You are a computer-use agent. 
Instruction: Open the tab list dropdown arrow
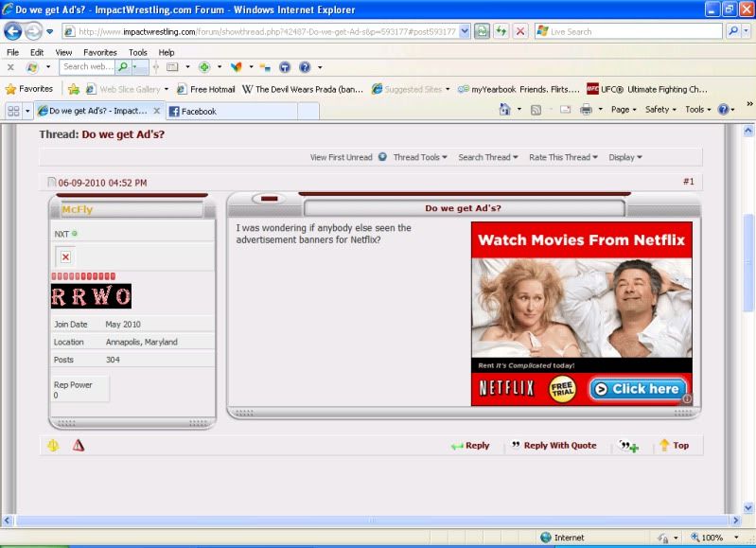[x=27, y=111]
